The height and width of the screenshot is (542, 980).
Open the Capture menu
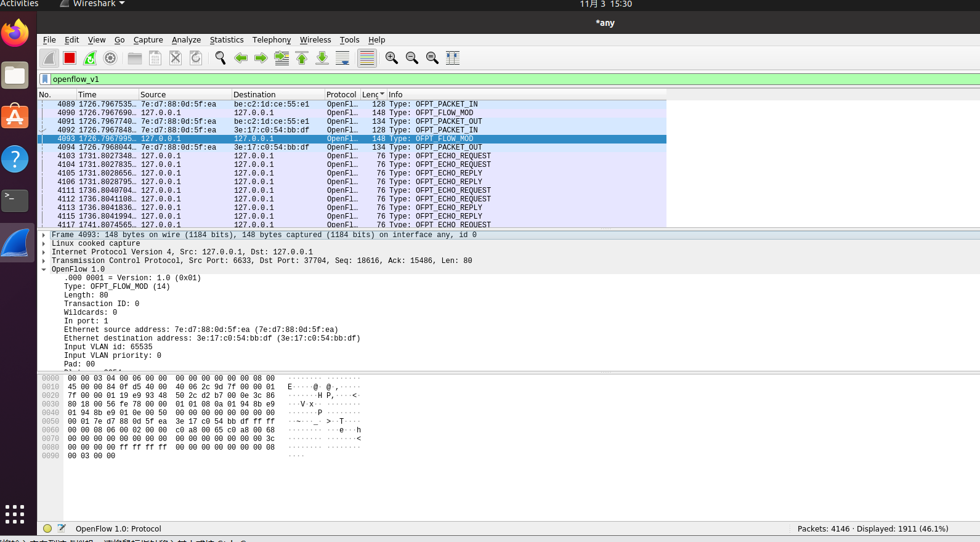[x=148, y=40]
